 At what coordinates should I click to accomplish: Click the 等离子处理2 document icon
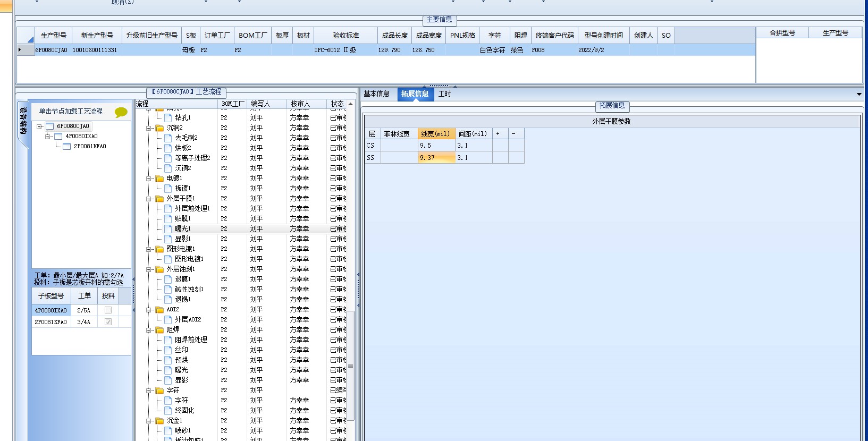(x=168, y=158)
